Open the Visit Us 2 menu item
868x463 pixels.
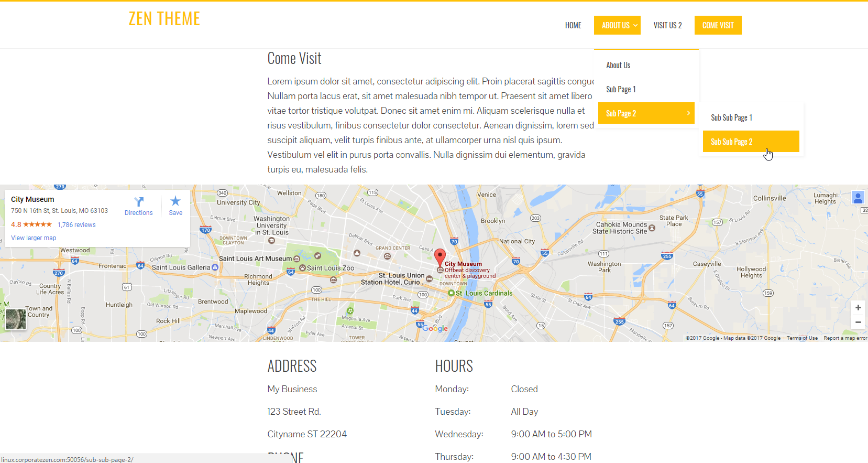(667, 25)
